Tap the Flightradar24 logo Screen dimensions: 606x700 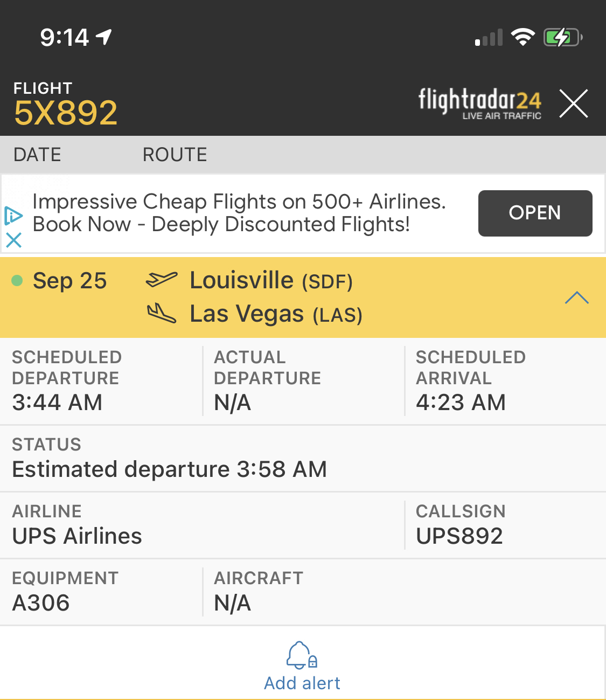tap(479, 103)
